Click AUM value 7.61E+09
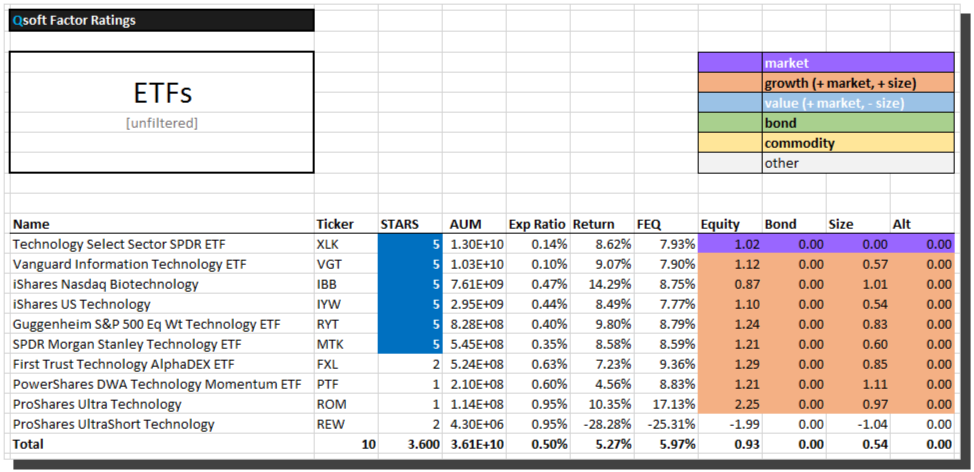This screenshot has height=472, width=974. (x=474, y=284)
